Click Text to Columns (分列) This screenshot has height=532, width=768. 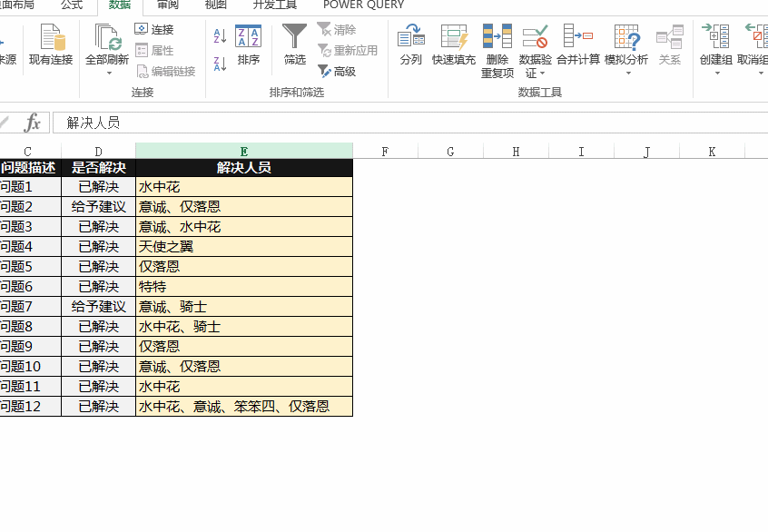click(x=410, y=44)
